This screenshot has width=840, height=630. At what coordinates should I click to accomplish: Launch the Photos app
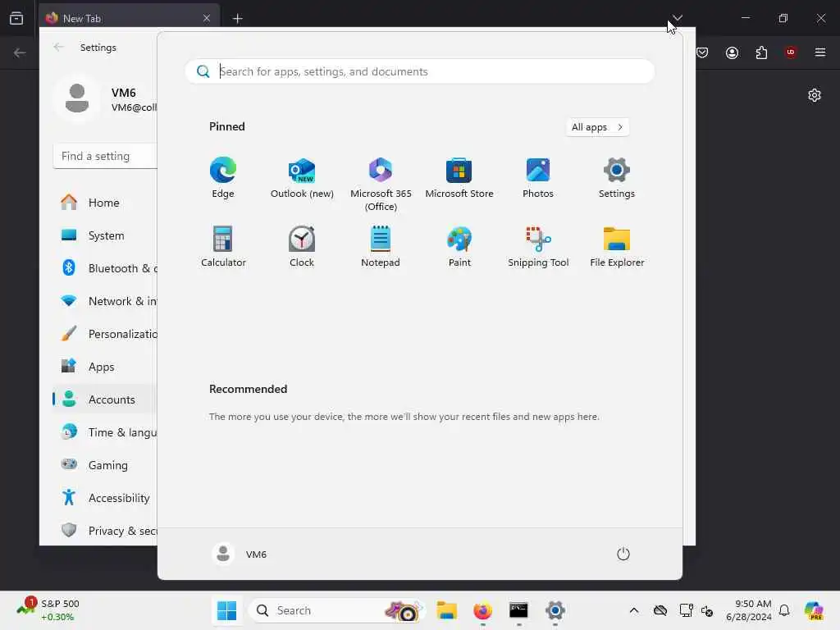pyautogui.click(x=538, y=178)
